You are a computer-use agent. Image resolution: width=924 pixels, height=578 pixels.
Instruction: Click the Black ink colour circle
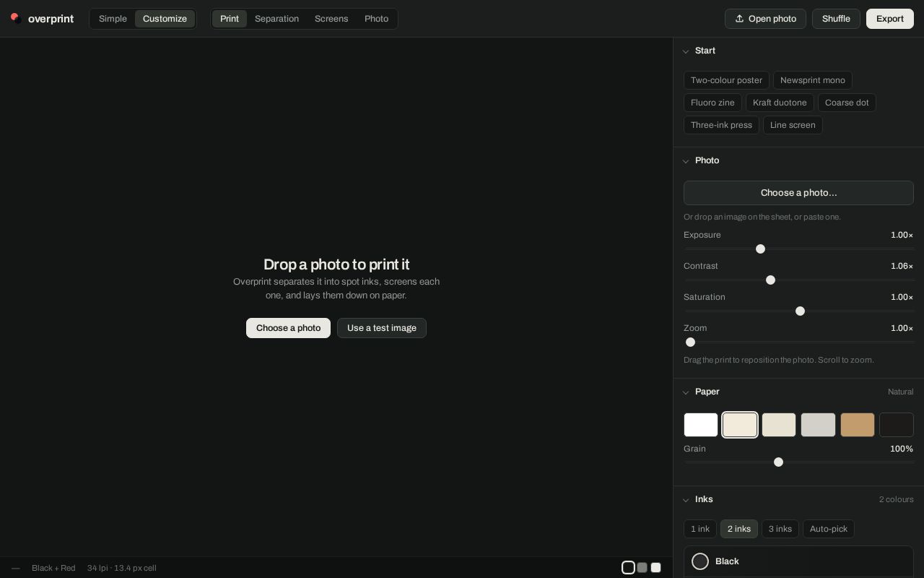pyautogui.click(x=700, y=561)
